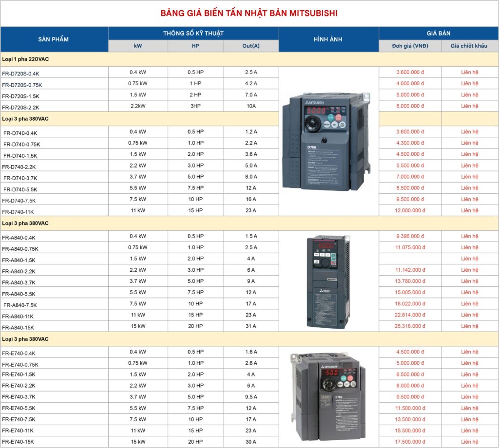Click the FR-D740-11K product name
Image resolution: width=499 pixels, height=448 pixels.
tap(18, 212)
